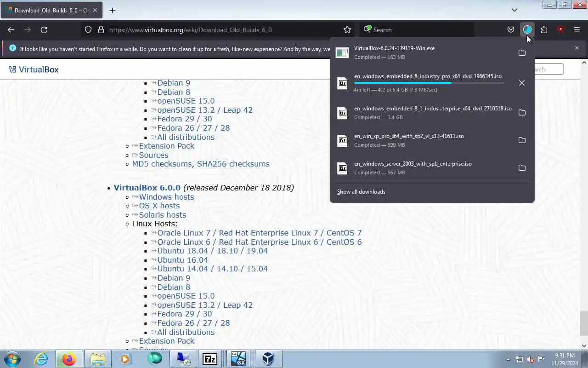
Task: Reload the current page
Action: [44, 29]
